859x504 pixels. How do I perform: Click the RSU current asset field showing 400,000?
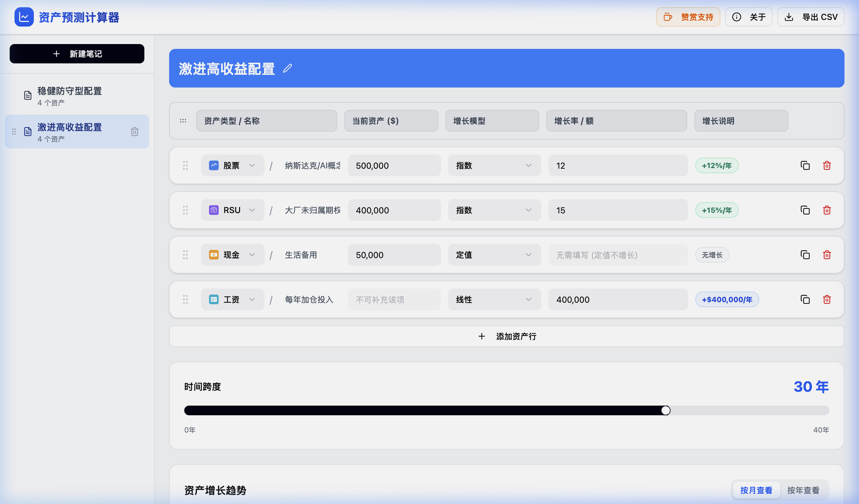point(394,210)
